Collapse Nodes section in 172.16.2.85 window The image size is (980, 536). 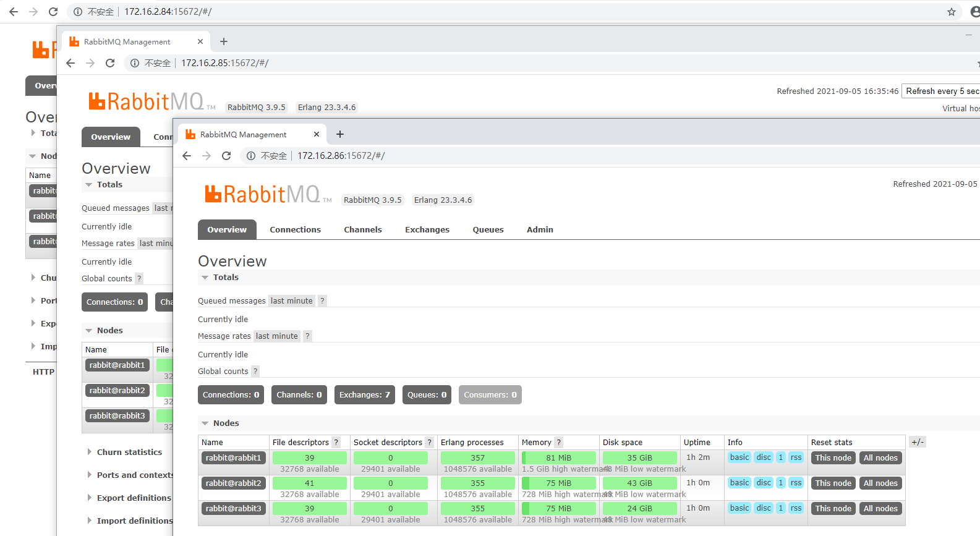(x=104, y=331)
